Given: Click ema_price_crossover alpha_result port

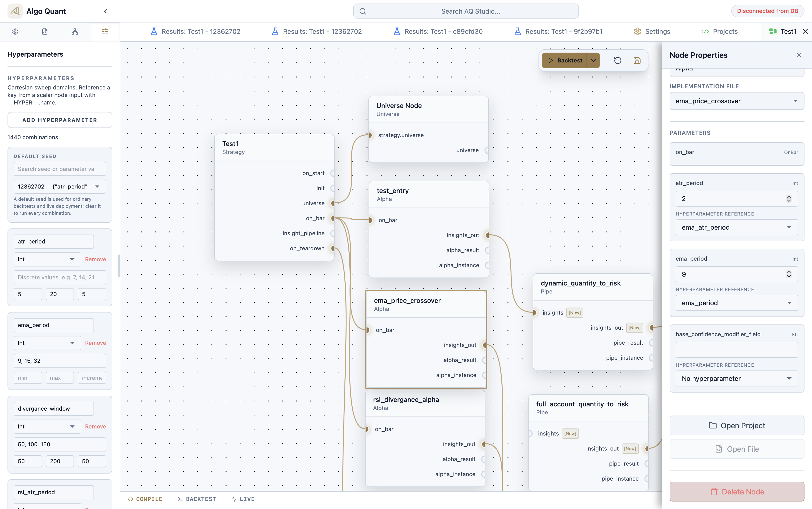Looking at the screenshot, I should (485, 360).
